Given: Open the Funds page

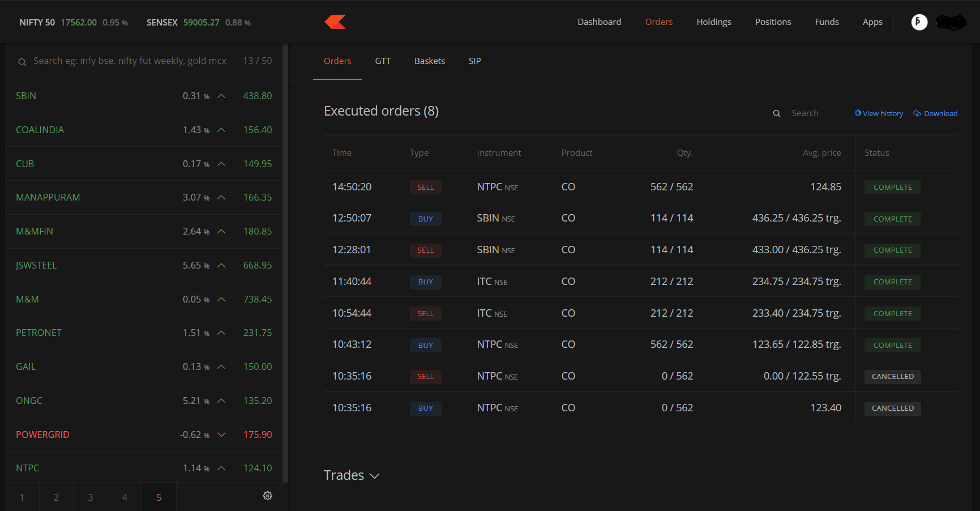Looking at the screenshot, I should [x=827, y=22].
